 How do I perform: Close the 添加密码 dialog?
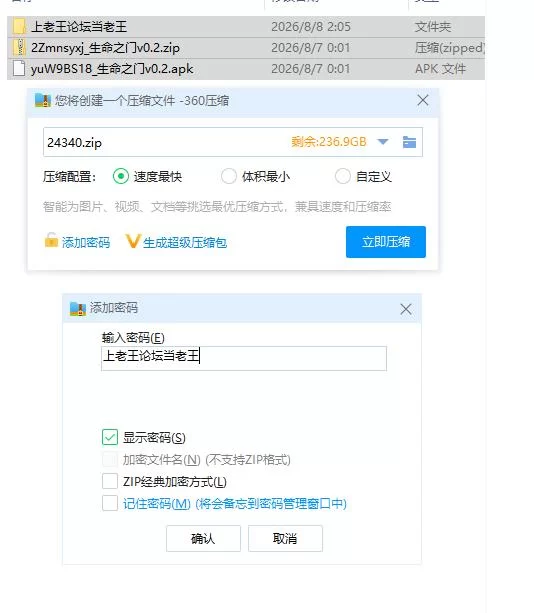click(406, 309)
